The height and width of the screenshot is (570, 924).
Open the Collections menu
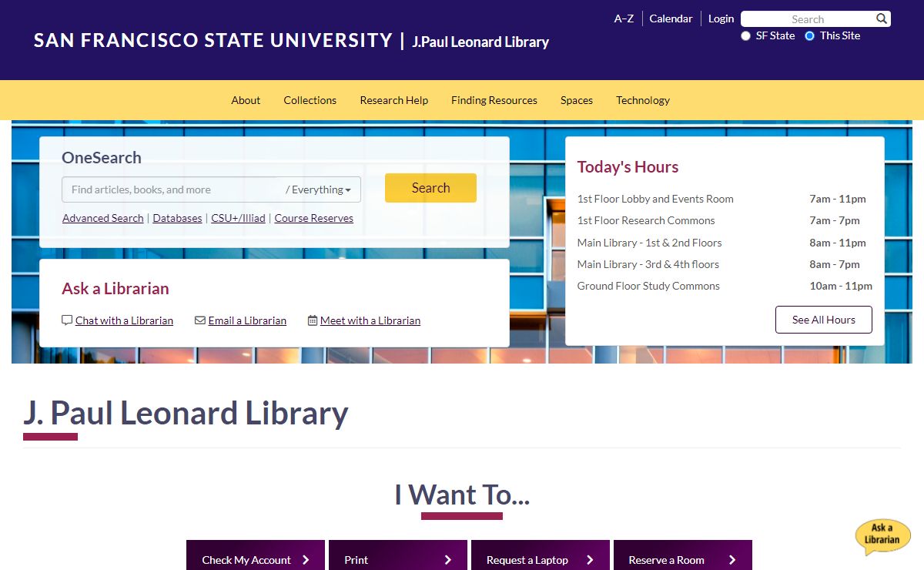[x=310, y=100]
